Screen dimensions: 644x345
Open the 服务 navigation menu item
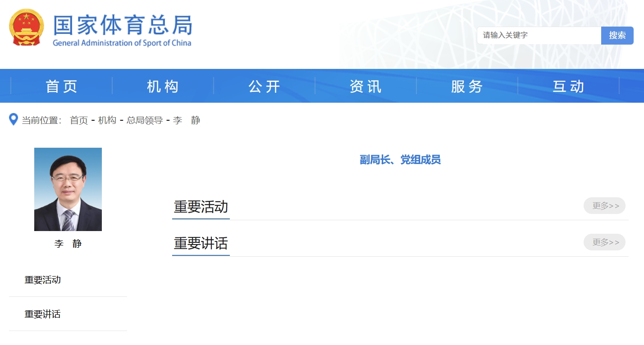pyautogui.click(x=467, y=86)
